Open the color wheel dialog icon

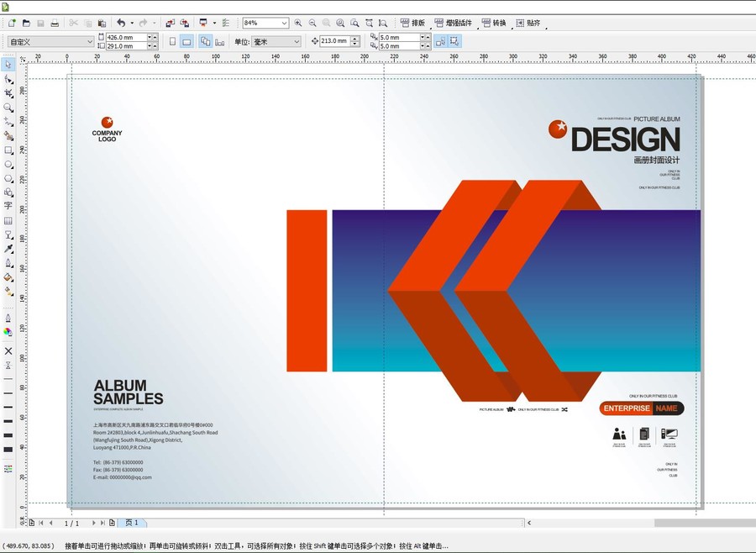[8, 332]
